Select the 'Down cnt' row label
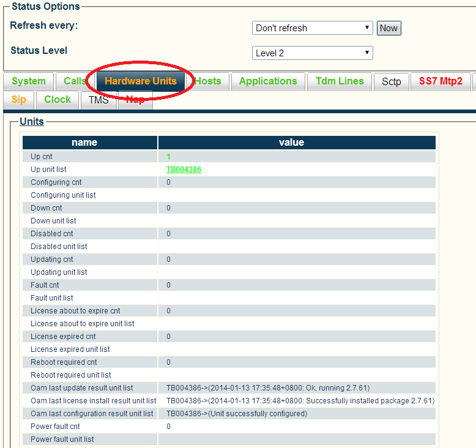476x448 pixels. (x=46, y=208)
